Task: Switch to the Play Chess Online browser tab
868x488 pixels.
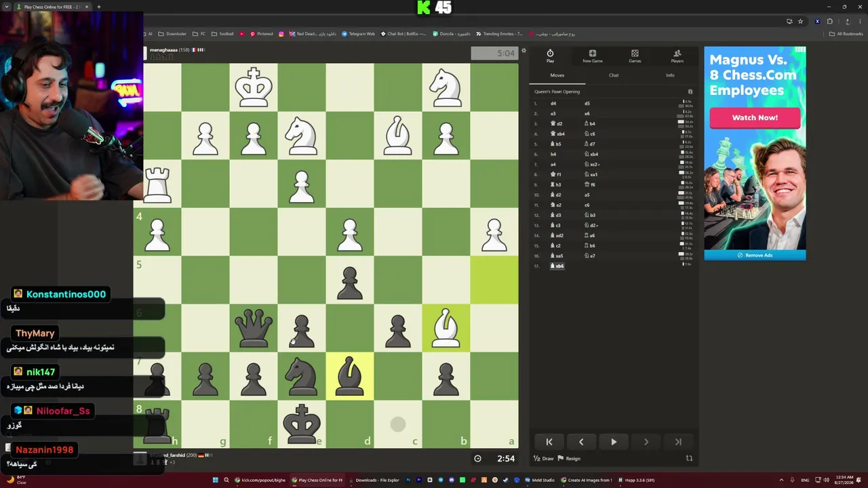Action: pyautogui.click(x=52, y=7)
